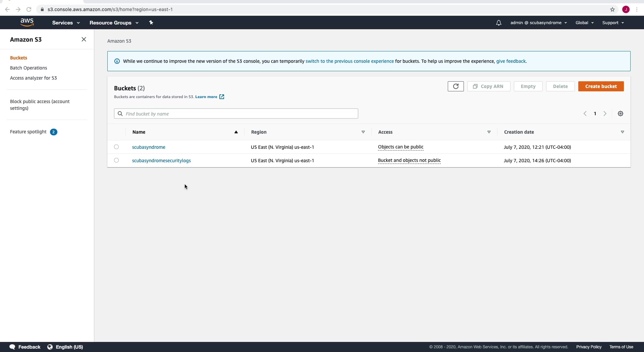
Task: Go to next page of buckets
Action: (x=605, y=114)
